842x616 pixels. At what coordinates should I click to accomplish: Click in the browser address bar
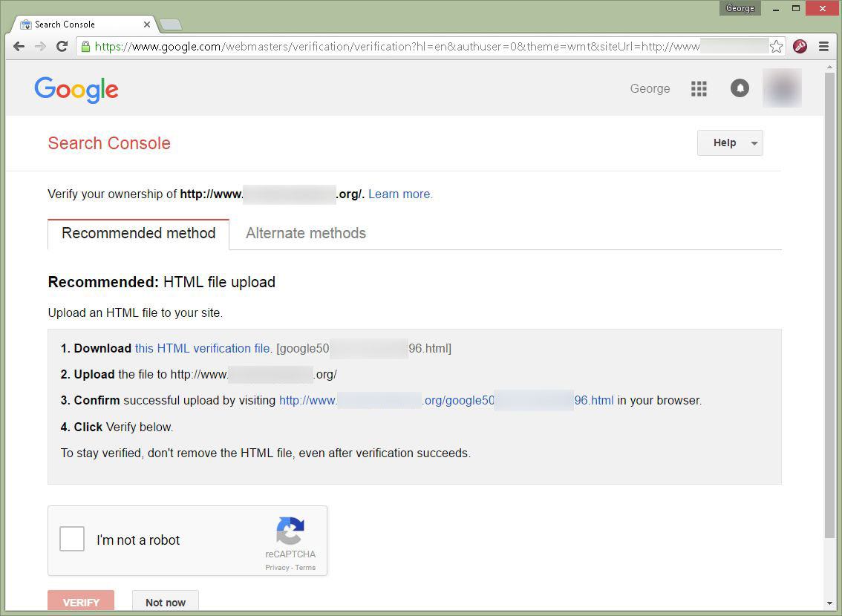(430, 47)
